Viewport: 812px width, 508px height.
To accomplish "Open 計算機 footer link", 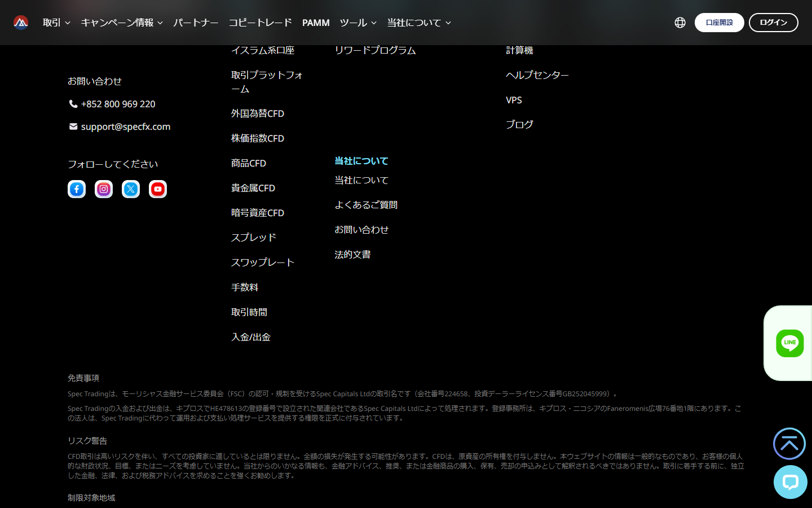I will 519,50.
